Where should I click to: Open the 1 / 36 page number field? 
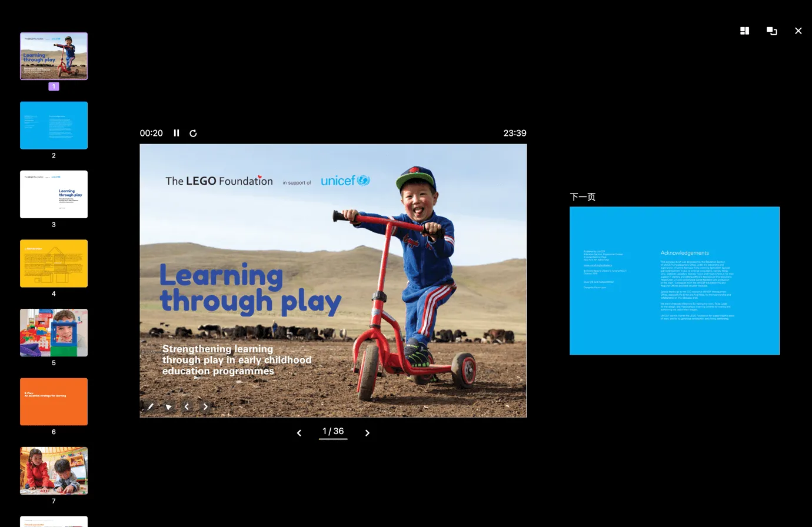tap(333, 432)
